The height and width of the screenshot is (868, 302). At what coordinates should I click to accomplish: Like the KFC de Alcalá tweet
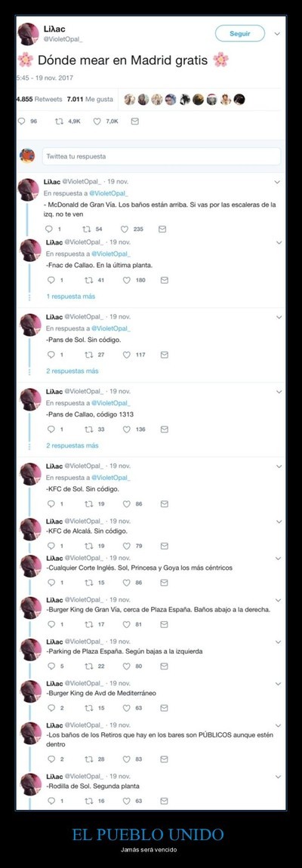[126, 545]
